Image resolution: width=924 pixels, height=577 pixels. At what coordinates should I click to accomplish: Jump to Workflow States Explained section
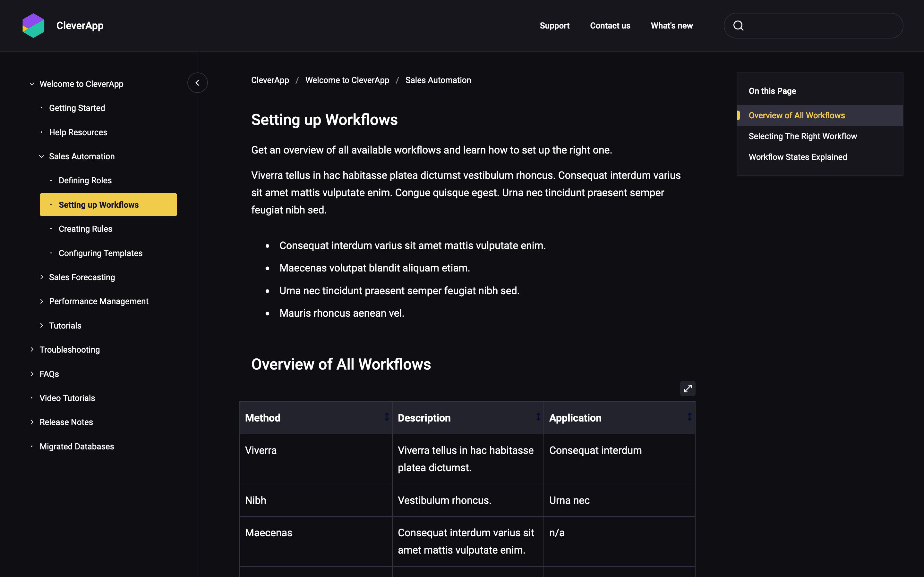coord(797,157)
